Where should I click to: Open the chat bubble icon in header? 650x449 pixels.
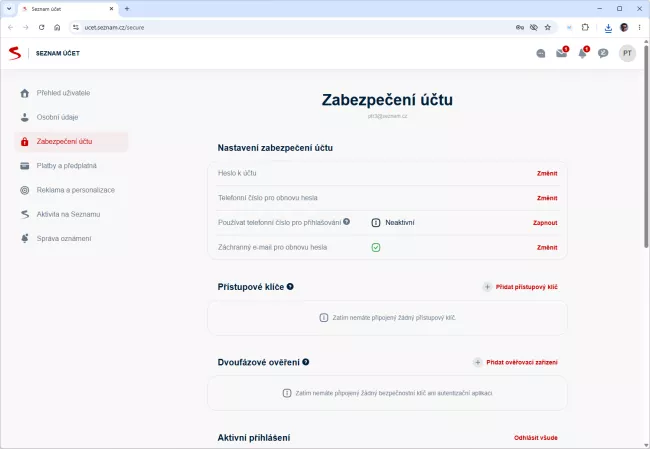[603, 53]
